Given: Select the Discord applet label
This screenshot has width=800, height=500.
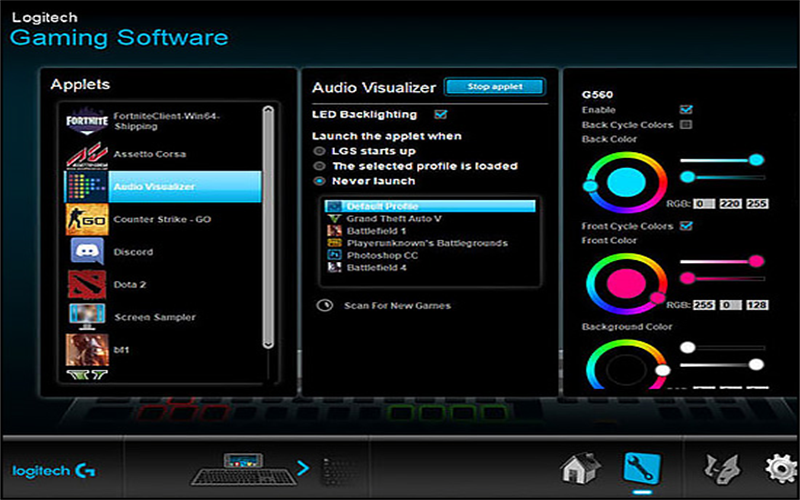Looking at the screenshot, I should tap(133, 252).
